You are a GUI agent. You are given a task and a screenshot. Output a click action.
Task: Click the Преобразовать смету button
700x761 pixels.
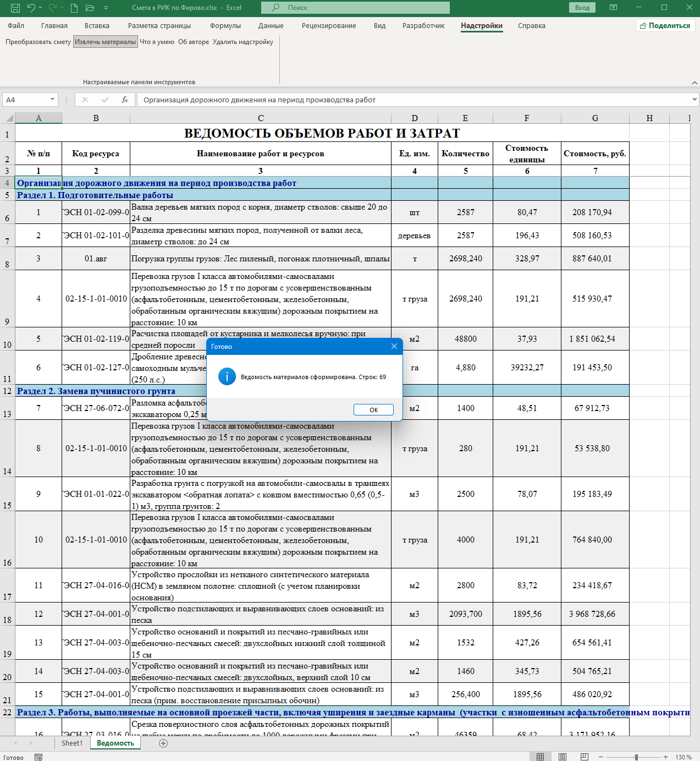(x=38, y=42)
